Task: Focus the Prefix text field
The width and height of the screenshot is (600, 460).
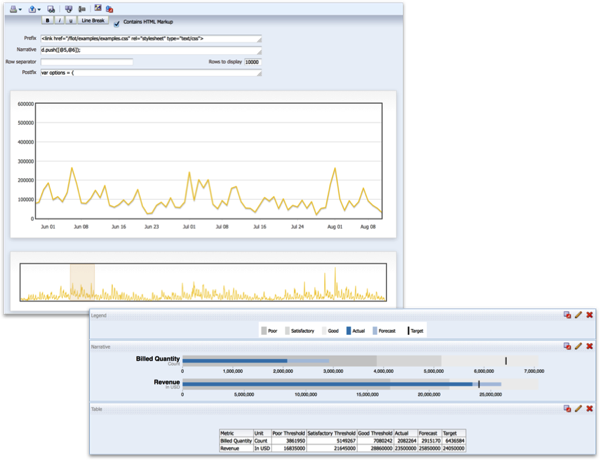Action: (x=151, y=39)
